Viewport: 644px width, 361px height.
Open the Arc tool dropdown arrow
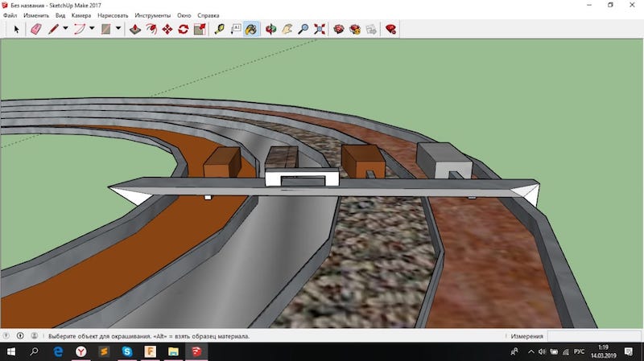pos(92,29)
